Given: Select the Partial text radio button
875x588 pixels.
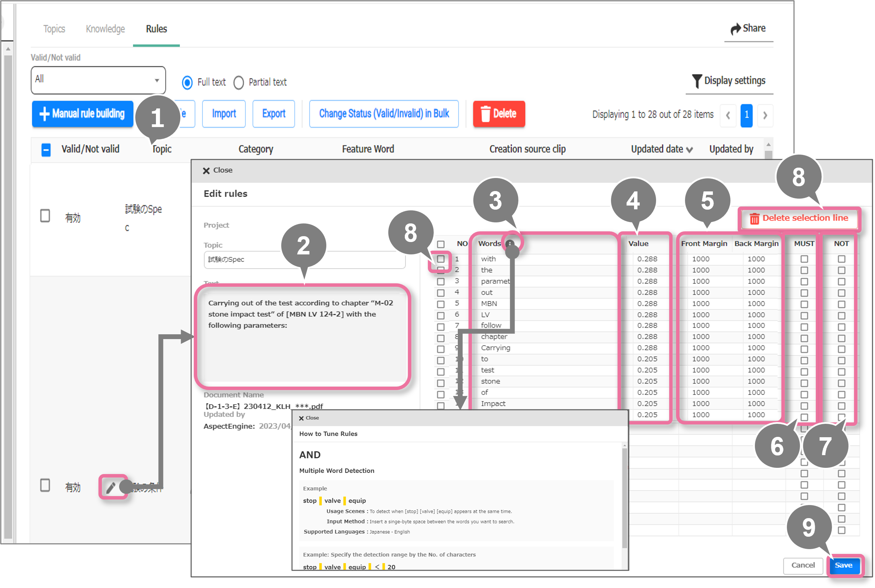Looking at the screenshot, I should [239, 83].
